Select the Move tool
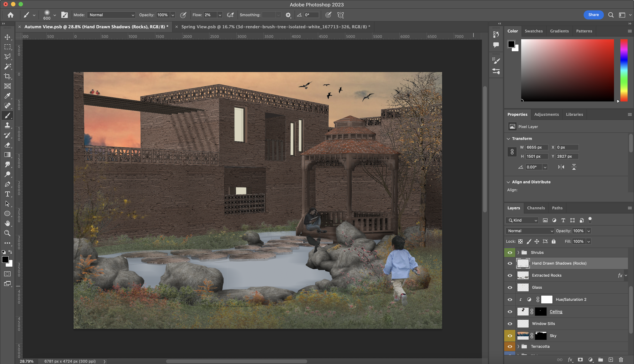Image resolution: width=634 pixels, height=364 pixels. click(7, 37)
